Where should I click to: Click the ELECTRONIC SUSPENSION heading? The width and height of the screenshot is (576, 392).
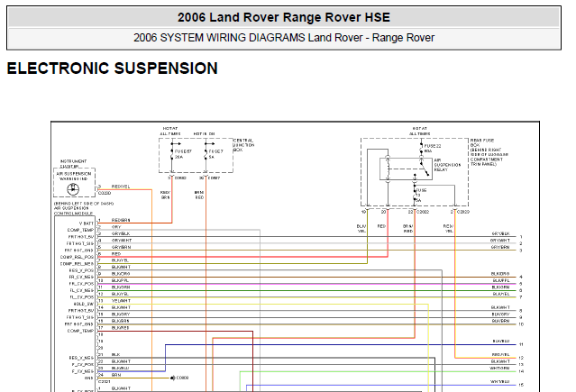click(x=113, y=68)
